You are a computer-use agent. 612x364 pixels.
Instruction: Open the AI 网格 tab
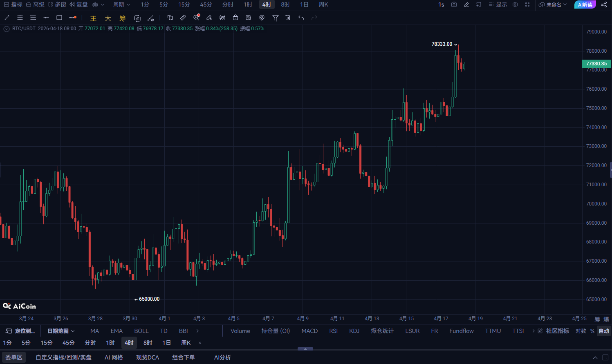(114, 357)
